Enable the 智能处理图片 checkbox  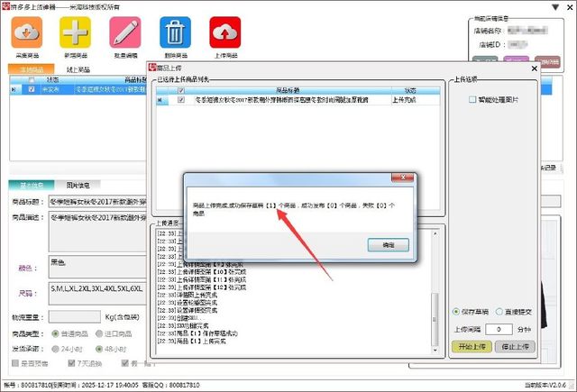click(x=472, y=100)
